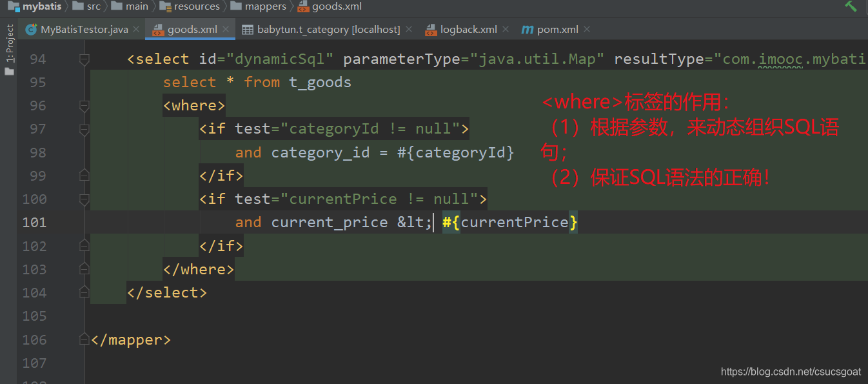
Task: Click the src breadcrumb
Action: coord(94,6)
